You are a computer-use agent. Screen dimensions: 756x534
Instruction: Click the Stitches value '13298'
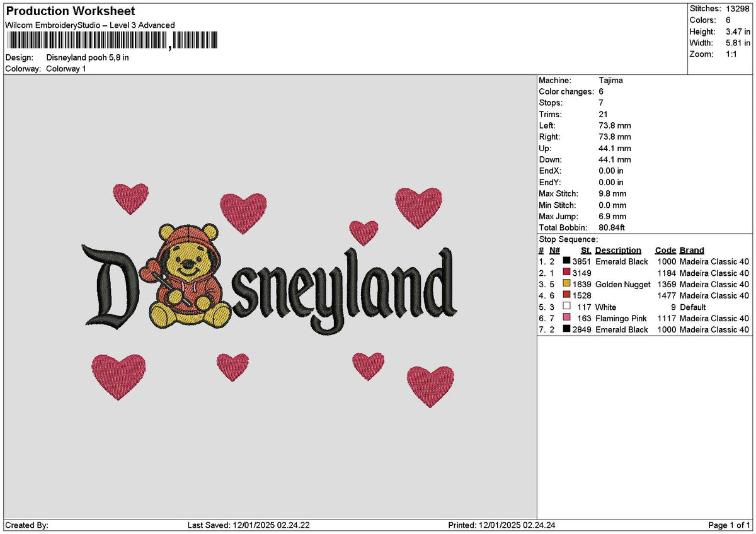pyautogui.click(x=738, y=9)
